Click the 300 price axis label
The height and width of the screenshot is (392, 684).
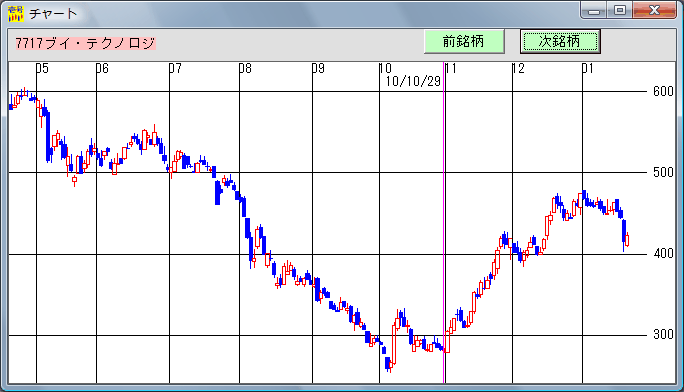(663, 334)
